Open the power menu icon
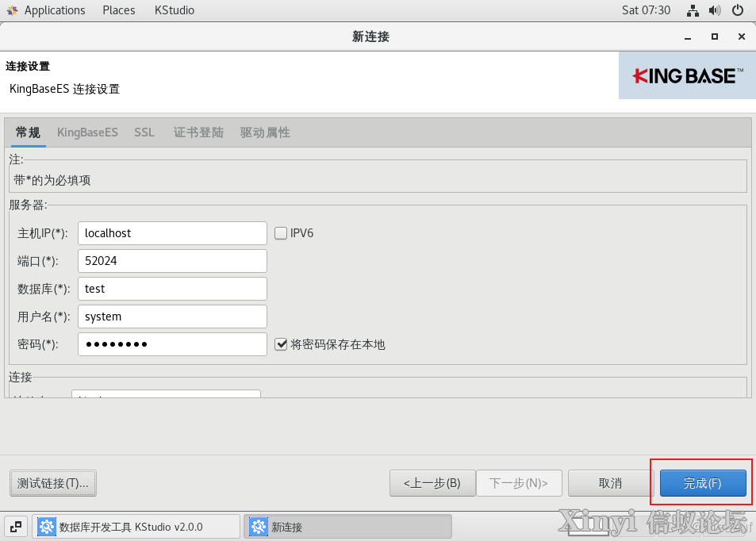 click(738, 10)
